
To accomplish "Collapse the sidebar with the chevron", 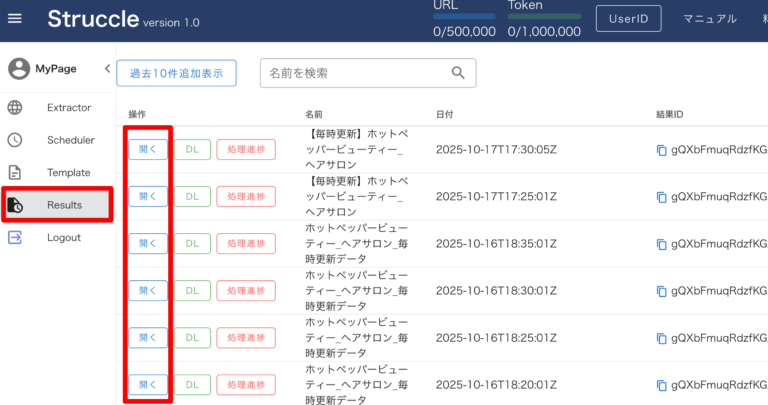I will click(x=106, y=69).
